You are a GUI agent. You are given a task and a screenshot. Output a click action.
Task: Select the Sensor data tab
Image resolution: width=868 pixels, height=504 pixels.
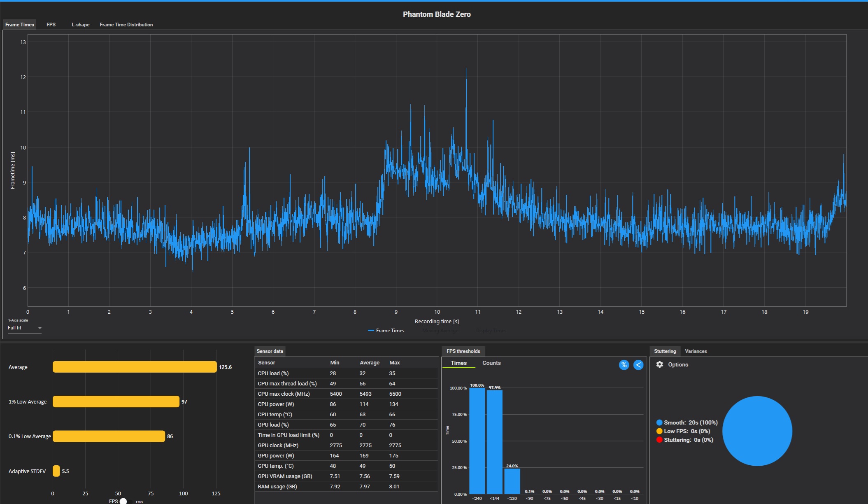[x=270, y=351]
